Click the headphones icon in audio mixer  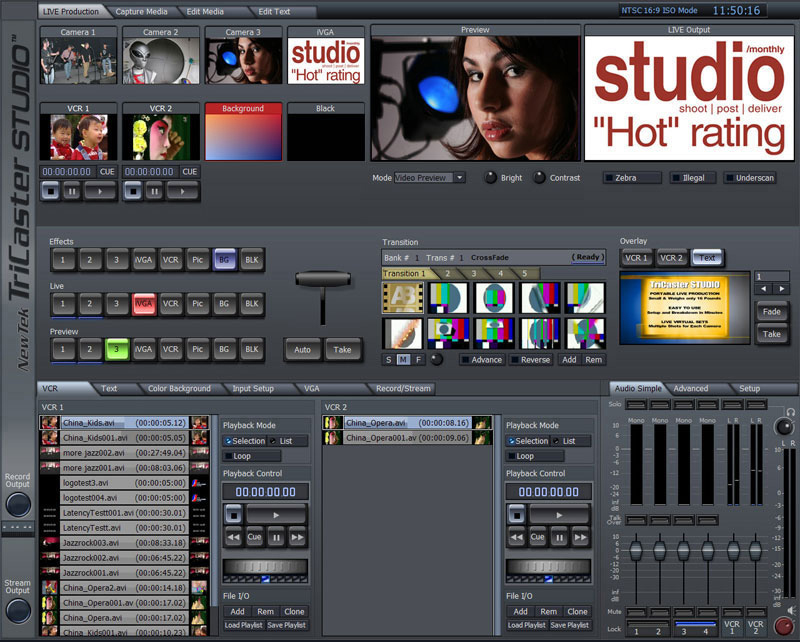pyautogui.click(x=790, y=411)
